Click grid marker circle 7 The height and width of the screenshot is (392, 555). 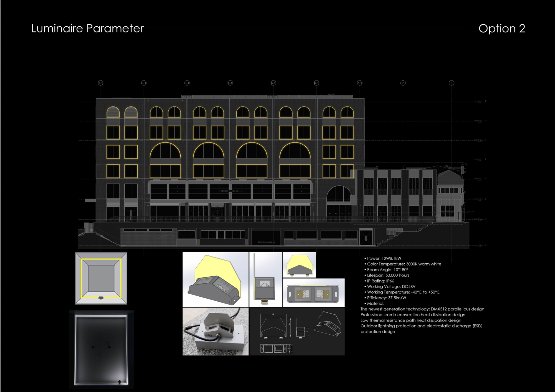pyautogui.click(x=403, y=83)
